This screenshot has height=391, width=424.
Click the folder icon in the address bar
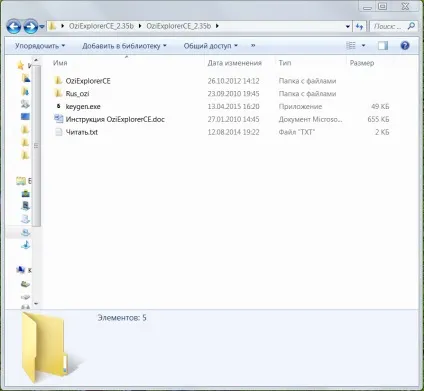point(52,26)
